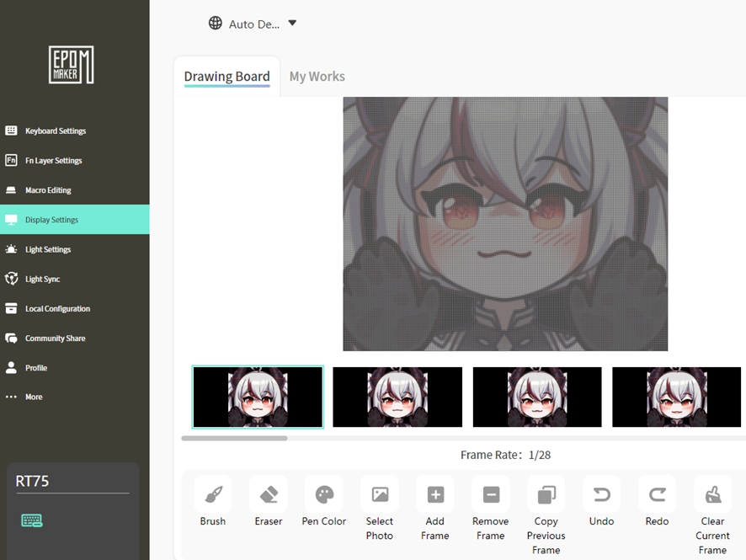746x560 pixels.
Task: Open Macro Editing
Action: pyautogui.click(x=75, y=189)
